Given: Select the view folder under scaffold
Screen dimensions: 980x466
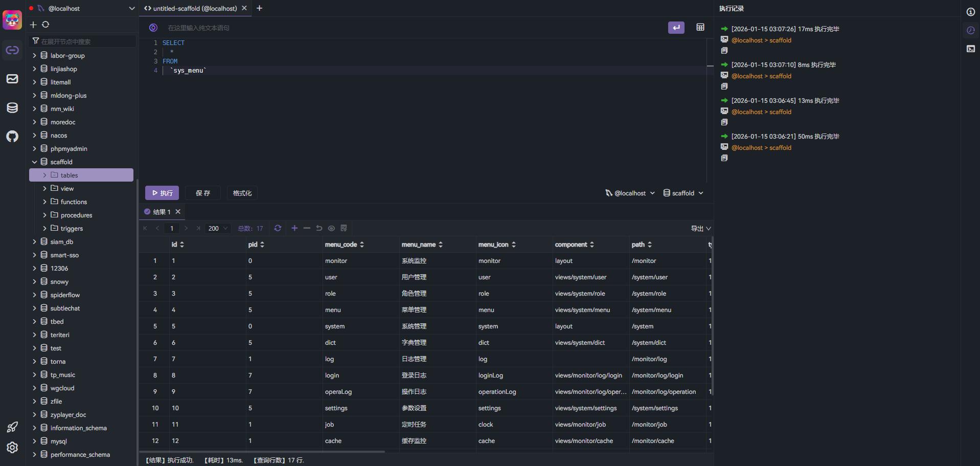Looking at the screenshot, I should pos(67,188).
